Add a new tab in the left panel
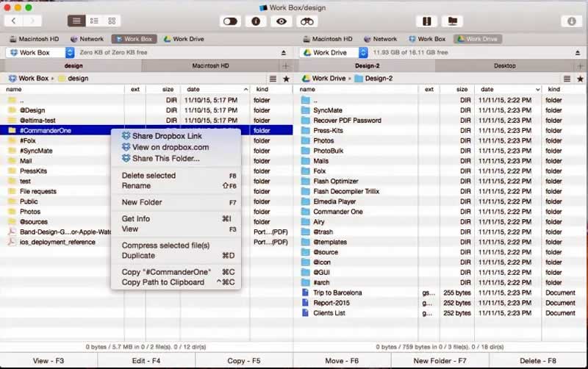 point(286,66)
